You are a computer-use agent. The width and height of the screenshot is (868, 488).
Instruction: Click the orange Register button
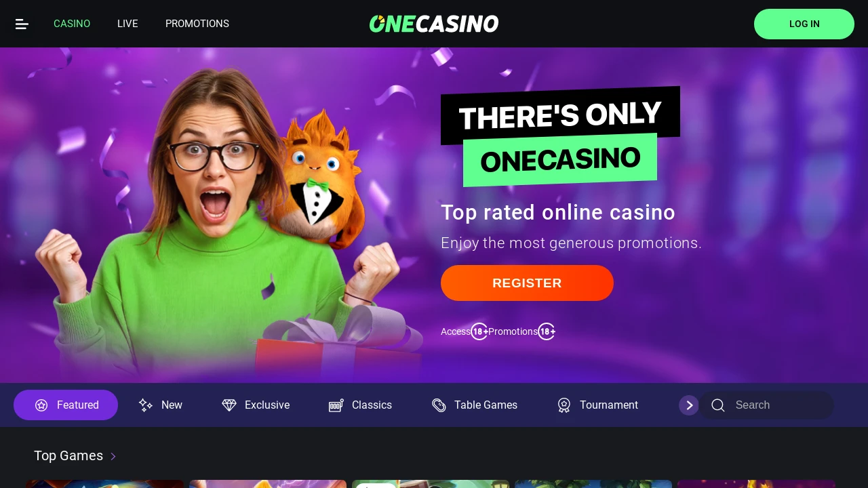point(527,283)
